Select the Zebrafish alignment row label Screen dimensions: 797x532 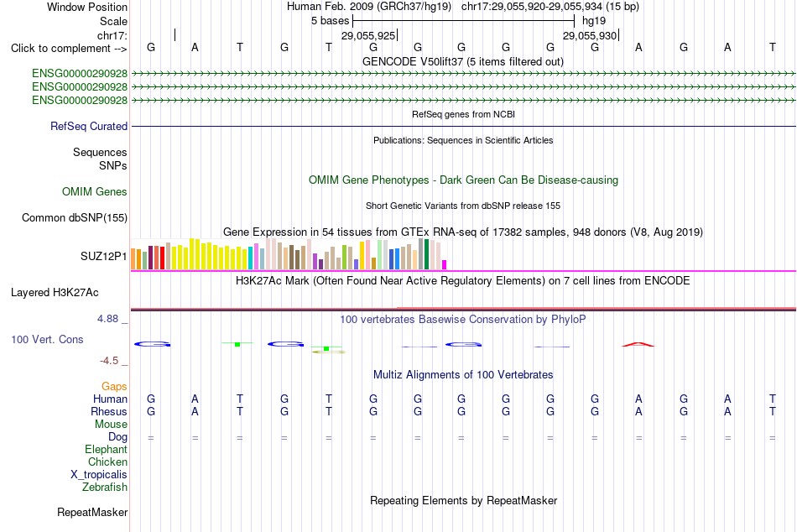coord(105,488)
